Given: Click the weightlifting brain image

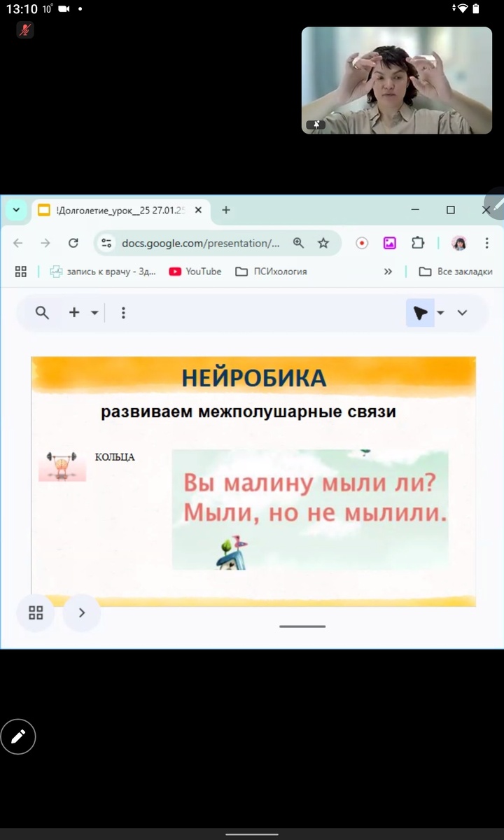Looking at the screenshot, I should [x=62, y=466].
